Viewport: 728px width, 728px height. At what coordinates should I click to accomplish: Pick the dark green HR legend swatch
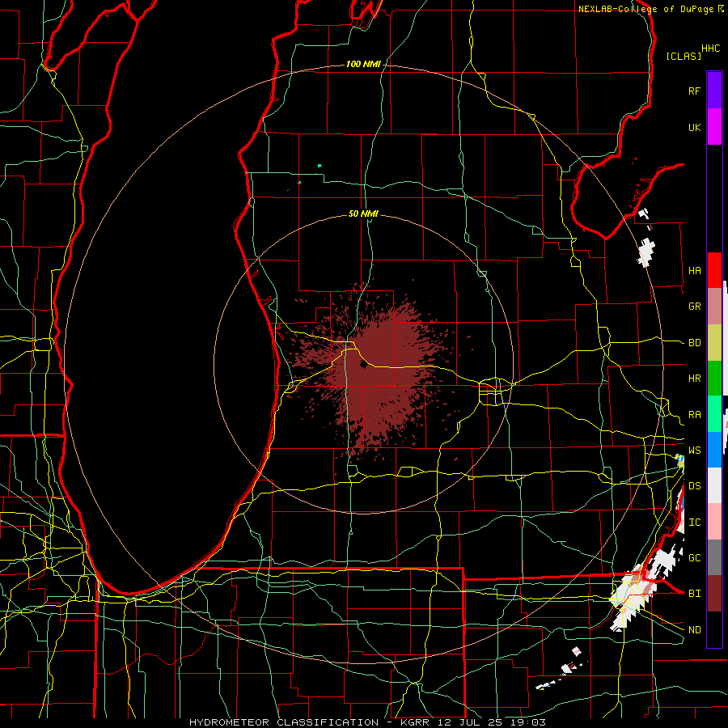coord(714,379)
